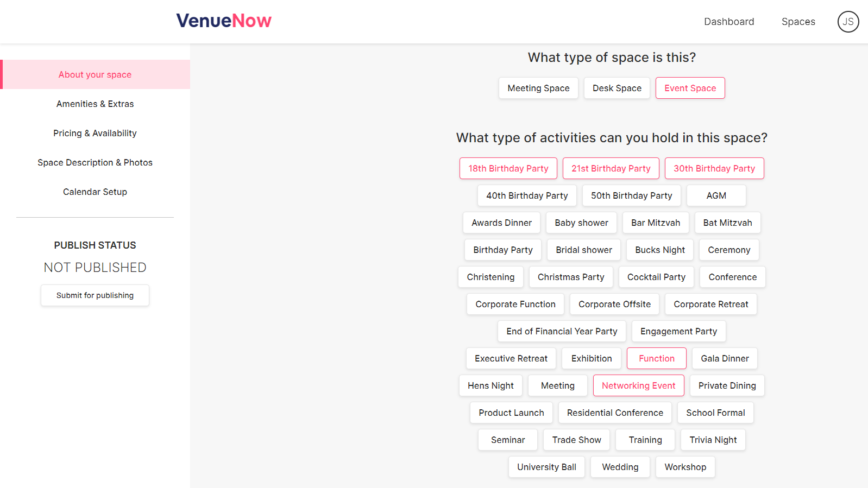Viewport: 868px width, 488px height.
Task: Select the plain Birthday Party activity
Action: pyautogui.click(x=503, y=250)
